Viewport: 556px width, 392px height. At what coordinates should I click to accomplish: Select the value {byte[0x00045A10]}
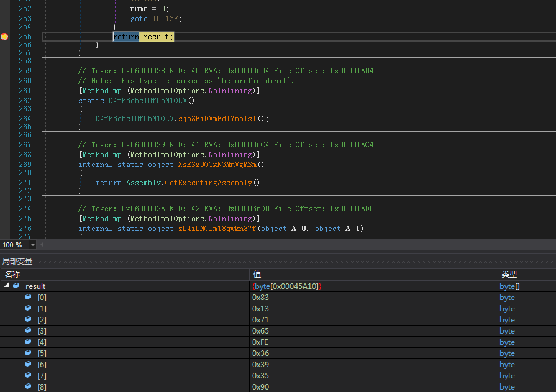click(286, 286)
